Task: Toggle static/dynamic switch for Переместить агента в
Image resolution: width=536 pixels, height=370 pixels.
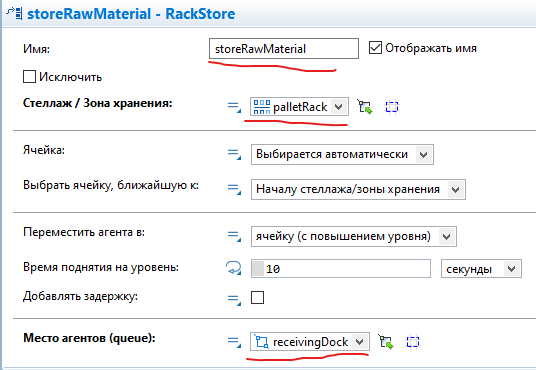Action: (x=234, y=236)
